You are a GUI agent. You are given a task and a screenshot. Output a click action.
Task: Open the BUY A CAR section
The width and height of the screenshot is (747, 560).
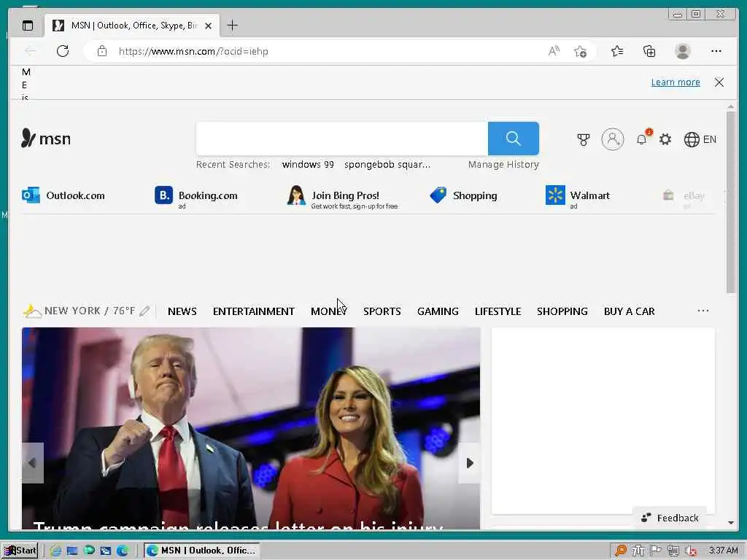[630, 311]
